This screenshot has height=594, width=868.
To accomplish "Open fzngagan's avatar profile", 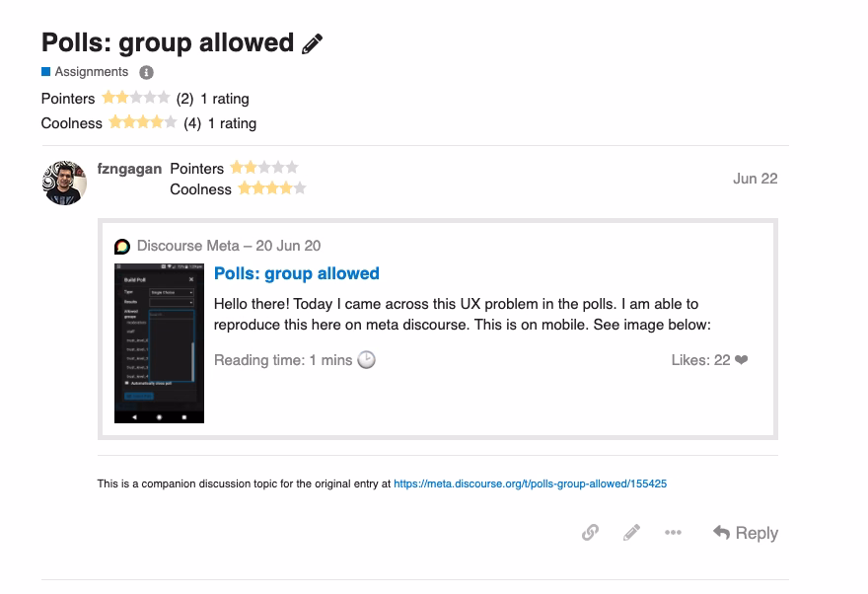I will (x=64, y=183).
